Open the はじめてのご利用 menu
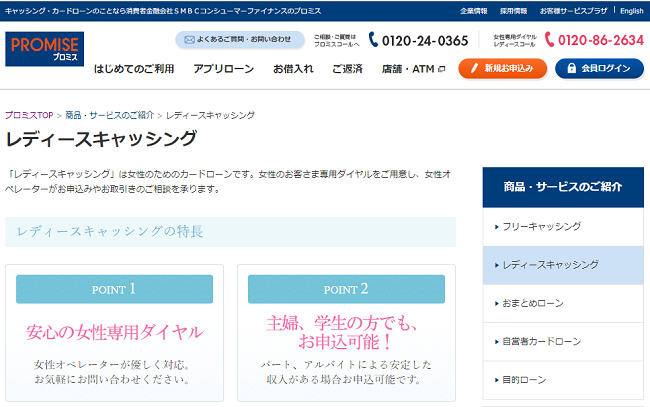The image size is (650, 407). [x=134, y=69]
